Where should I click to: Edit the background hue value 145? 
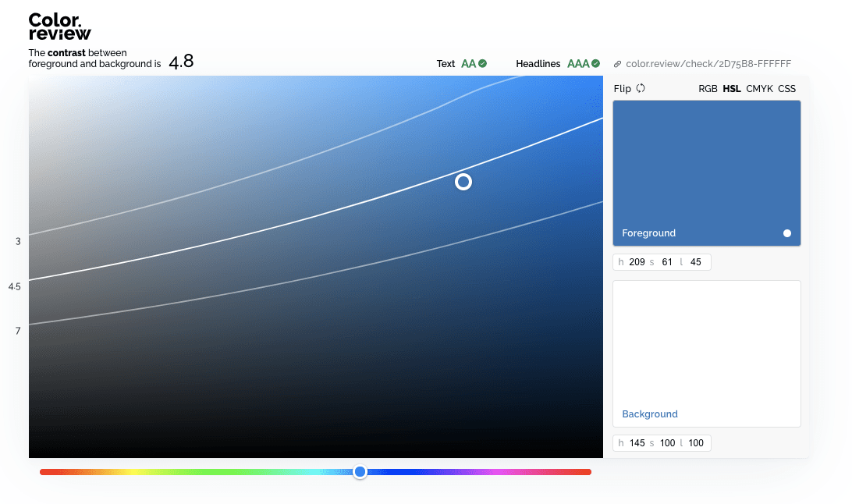click(637, 443)
